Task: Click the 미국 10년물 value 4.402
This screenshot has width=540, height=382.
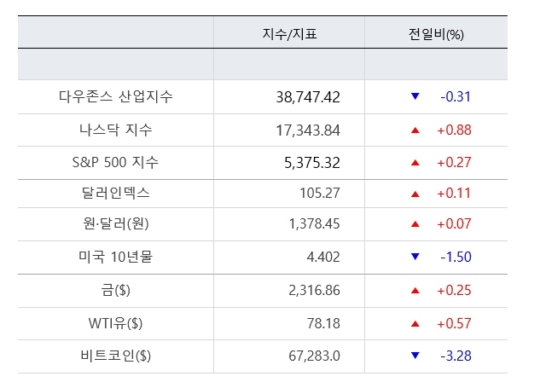Action: (323, 257)
